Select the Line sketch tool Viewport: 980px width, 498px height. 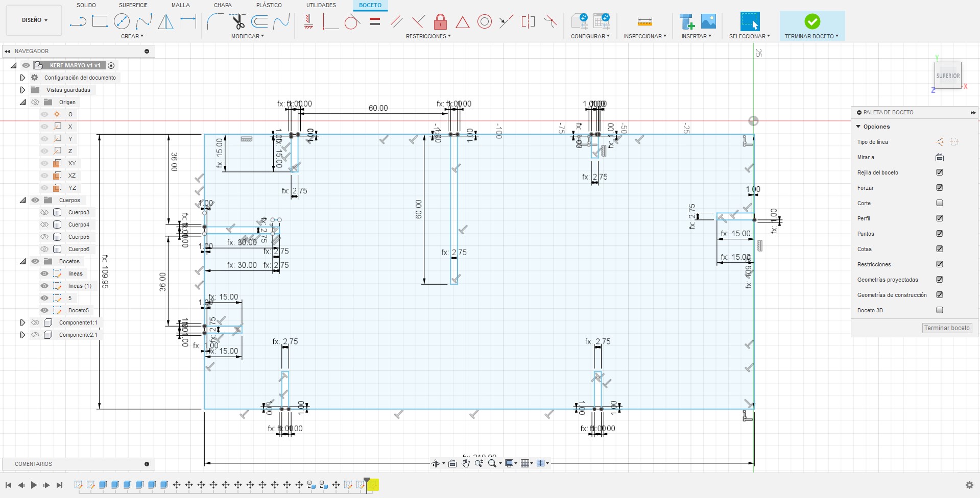click(x=78, y=21)
